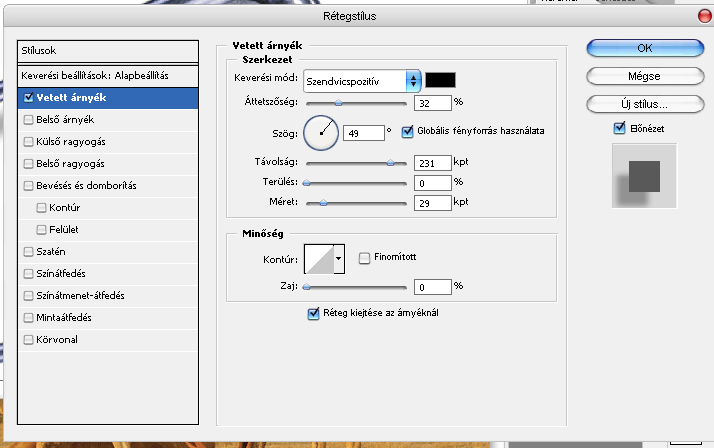Image resolution: width=714 pixels, height=448 pixels.
Task: Enable the Mintaátfedés checkbox
Action: pyautogui.click(x=28, y=317)
